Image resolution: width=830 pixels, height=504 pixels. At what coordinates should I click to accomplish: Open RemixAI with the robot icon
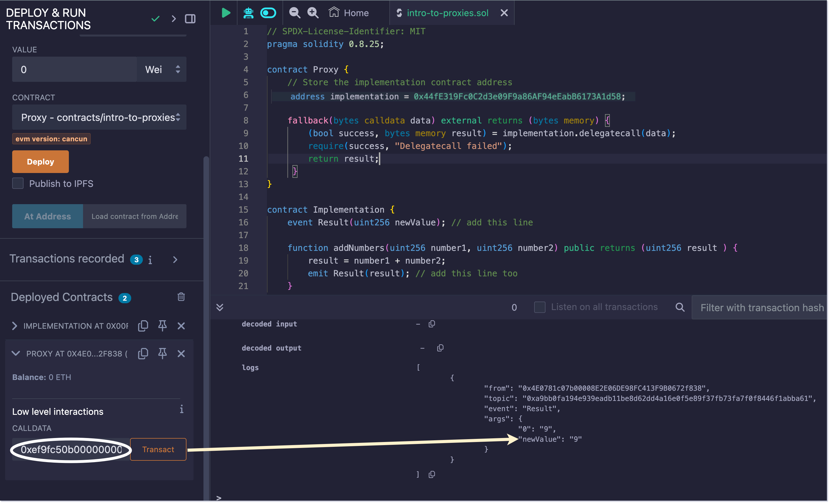(x=248, y=13)
